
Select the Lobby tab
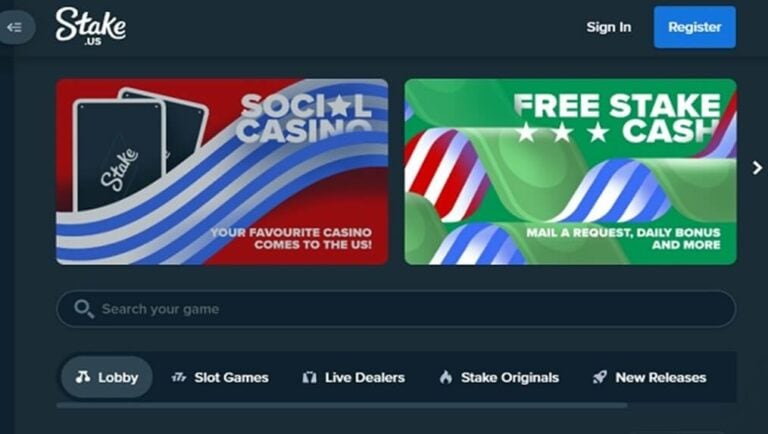pos(107,377)
